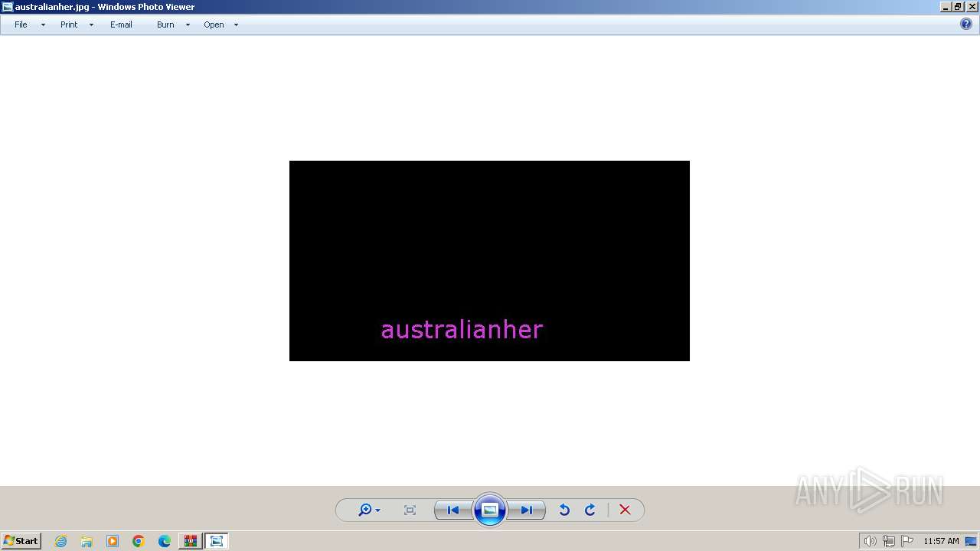Open the zoom magnifier display size control
This screenshot has width=980, height=551.
[x=369, y=510]
